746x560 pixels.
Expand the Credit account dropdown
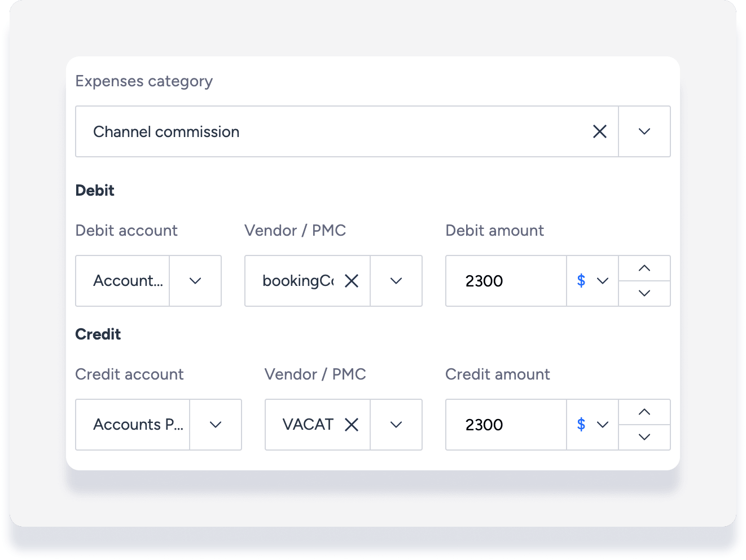(x=216, y=425)
